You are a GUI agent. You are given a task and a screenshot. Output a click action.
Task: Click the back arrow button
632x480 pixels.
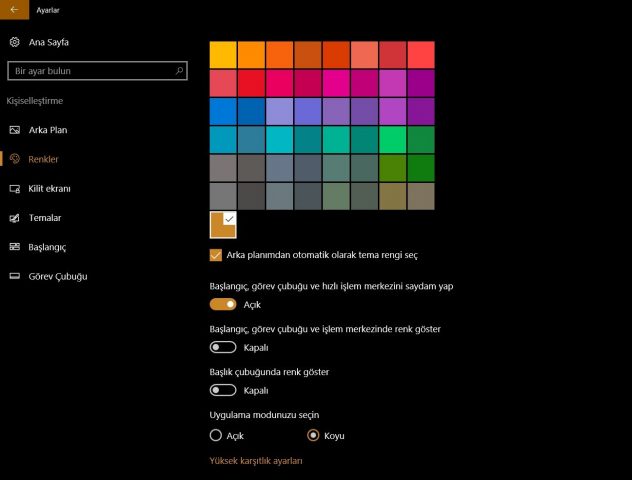tap(15, 10)
